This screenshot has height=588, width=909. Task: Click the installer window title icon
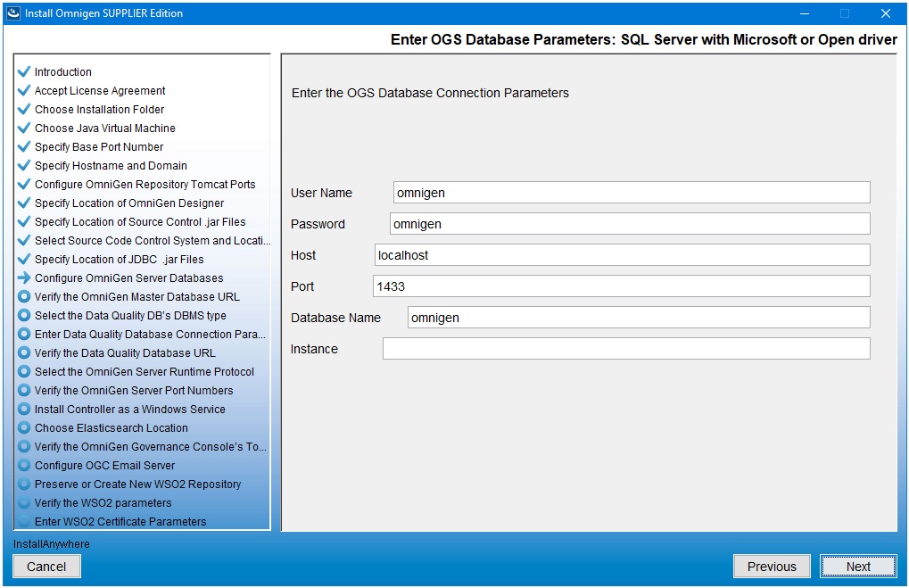point(12,12)
